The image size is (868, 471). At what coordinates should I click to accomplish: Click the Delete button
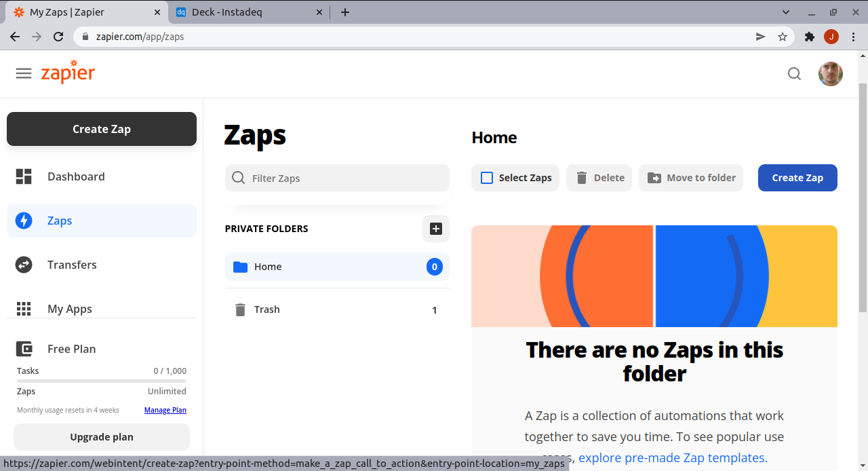coord(599,178)
